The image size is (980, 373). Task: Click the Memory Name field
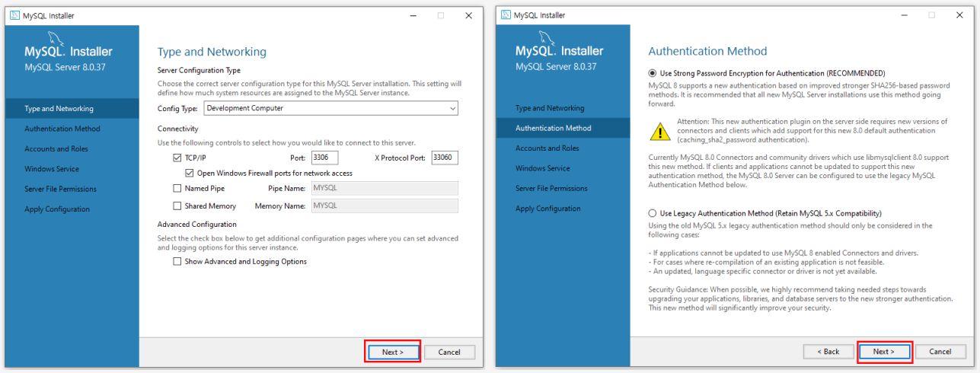(x=384, y=206)
